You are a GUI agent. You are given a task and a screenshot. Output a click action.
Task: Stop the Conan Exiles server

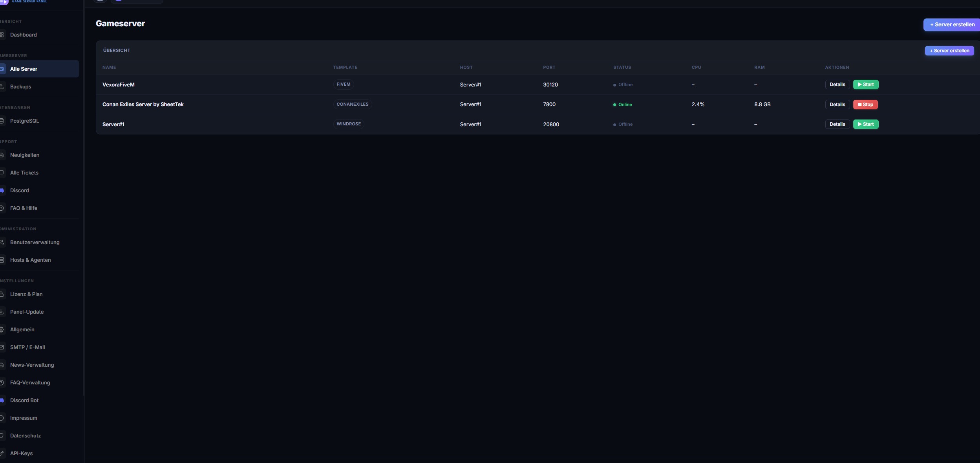(x=865, y=105)
